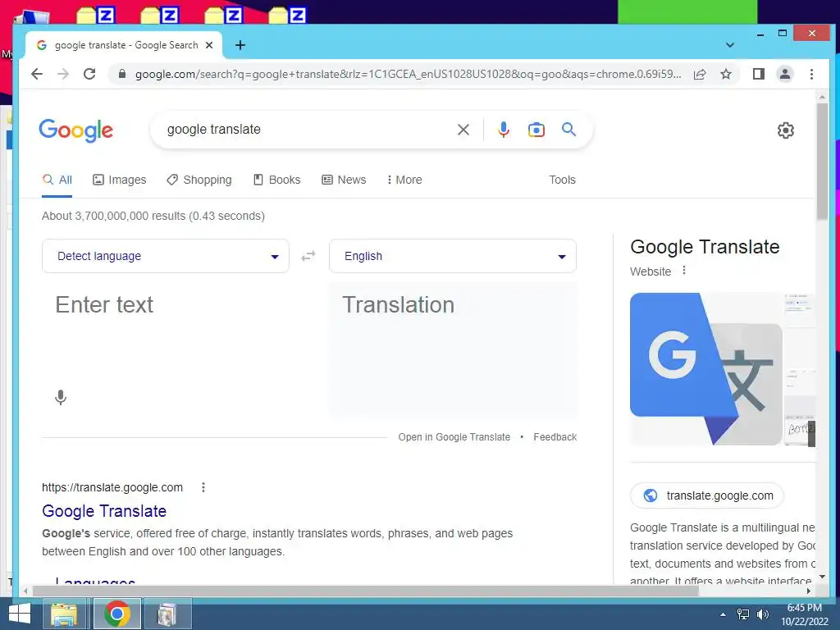
Task: Speak text using translate microphone
Action: (x=61, y=398)
